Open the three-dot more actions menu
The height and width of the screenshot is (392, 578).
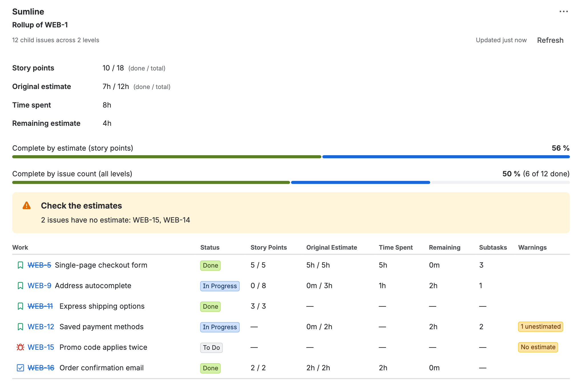563,11
